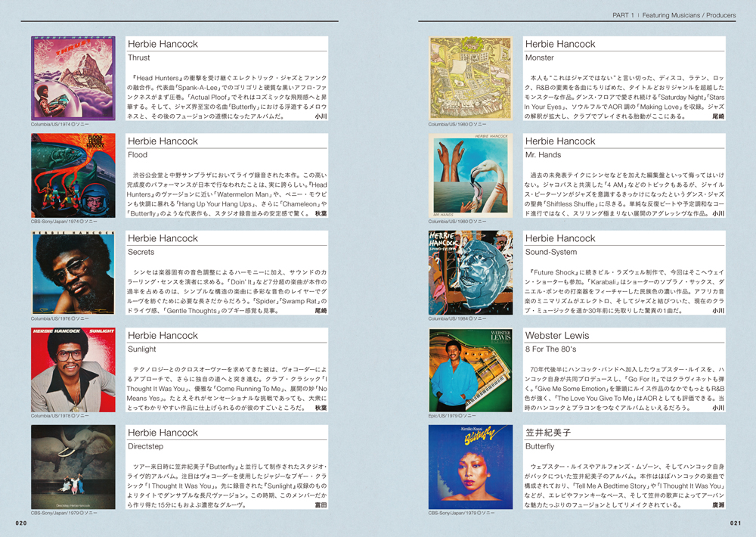This screenshot has height=537, width=756.
Task: Click 'Herbie Hancock' heading above Sound-System
Action: tap(560, 238)
